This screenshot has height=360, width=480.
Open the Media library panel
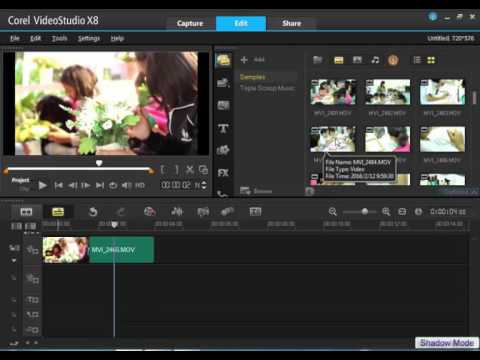click(x=223, y=61)
